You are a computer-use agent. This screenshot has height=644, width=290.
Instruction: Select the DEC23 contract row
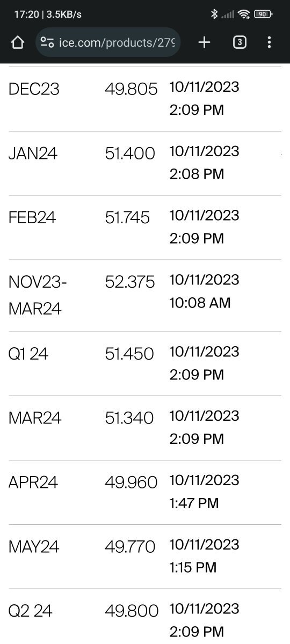[x=145, y=99]
